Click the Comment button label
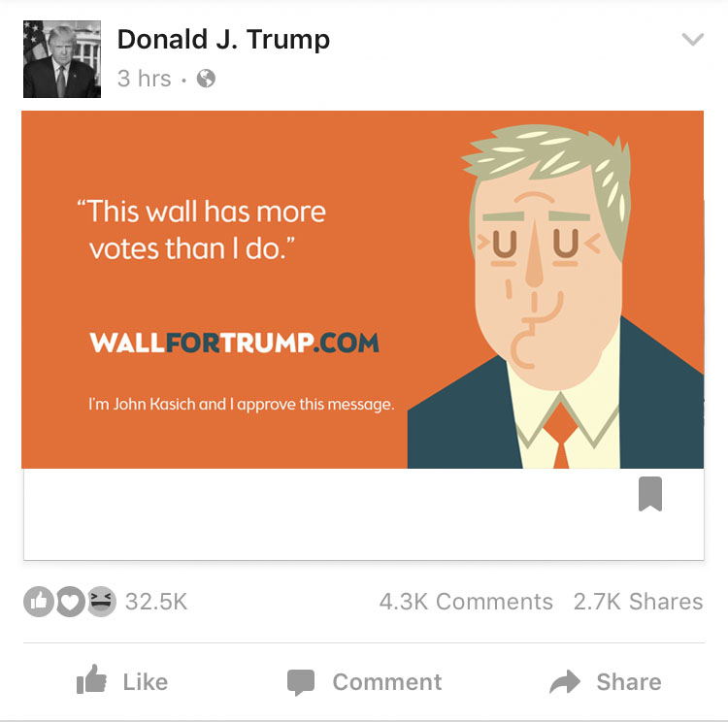This screenshot has width=728, height=722. tap(387, 682)
